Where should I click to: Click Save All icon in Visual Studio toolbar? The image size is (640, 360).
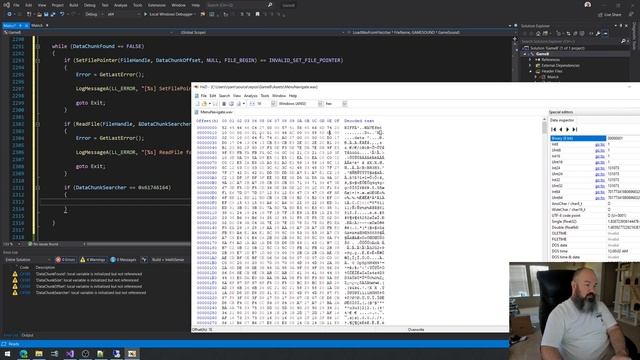click(x=53, y=14)
